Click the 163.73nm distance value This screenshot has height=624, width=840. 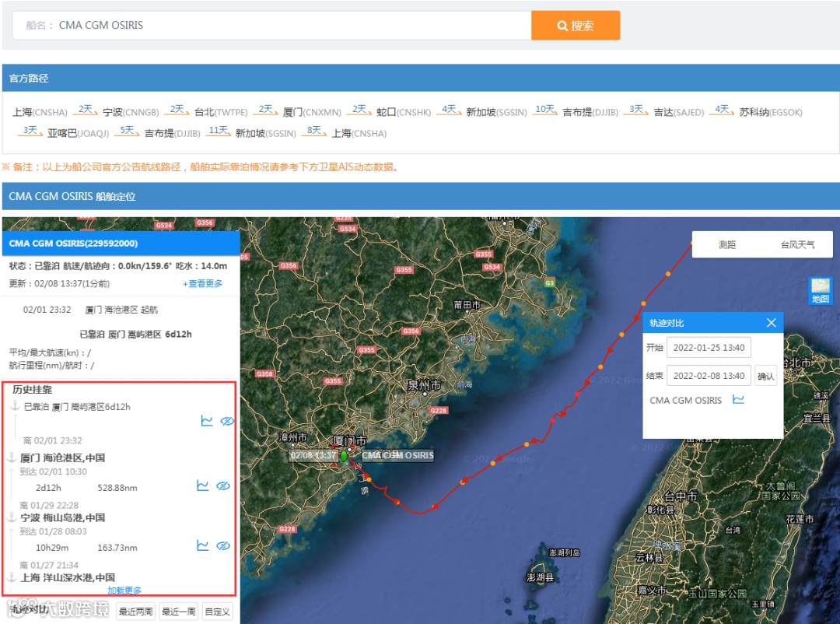pos(117,547)
